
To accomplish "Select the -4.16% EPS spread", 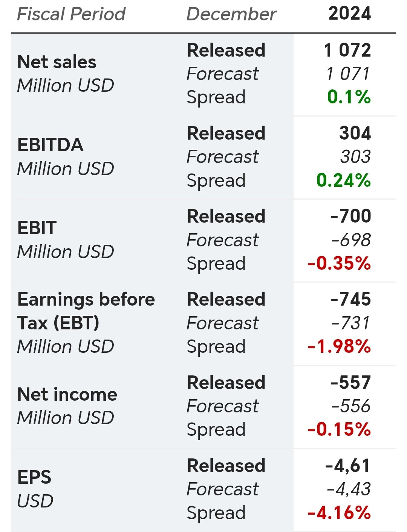I will tap(339, 513).
